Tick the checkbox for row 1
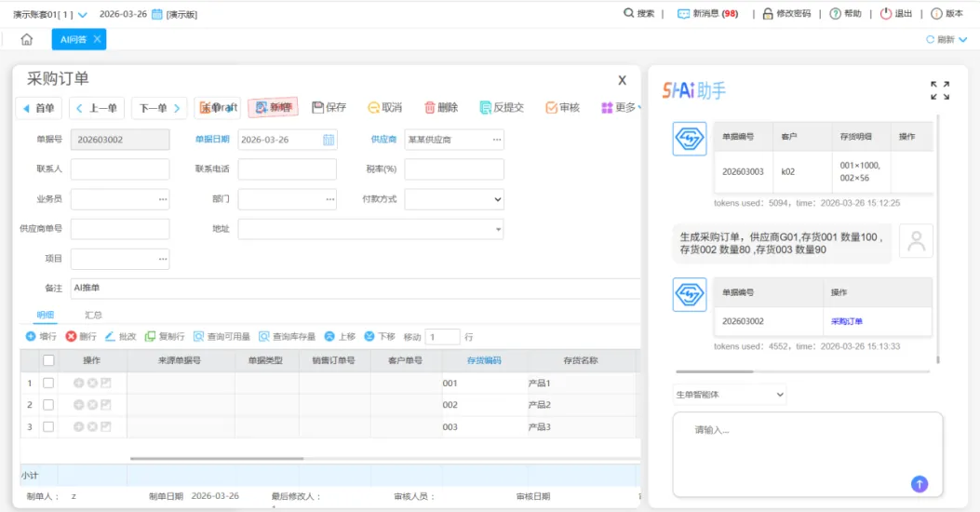980x512 pixels. click(x=48, y=384)
